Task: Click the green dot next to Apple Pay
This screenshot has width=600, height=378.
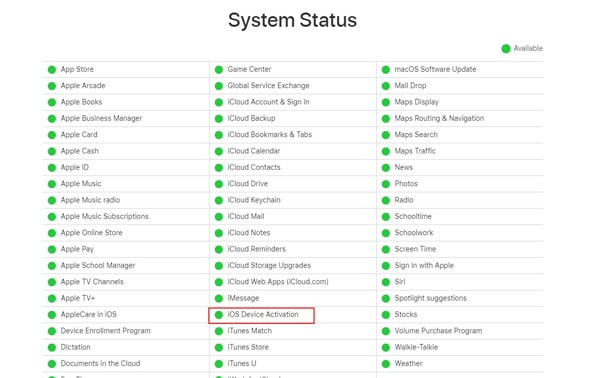Action: [x=52, y=249]
